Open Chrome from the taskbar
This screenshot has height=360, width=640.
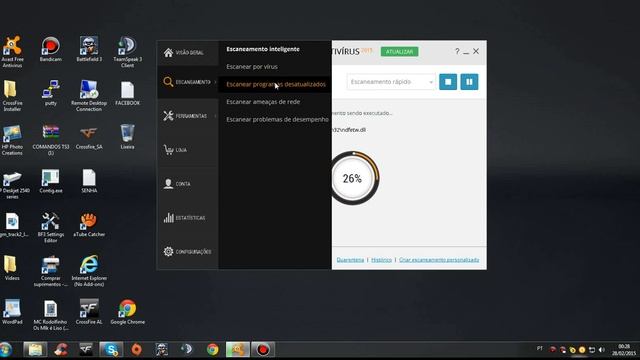tap(212, 350)
